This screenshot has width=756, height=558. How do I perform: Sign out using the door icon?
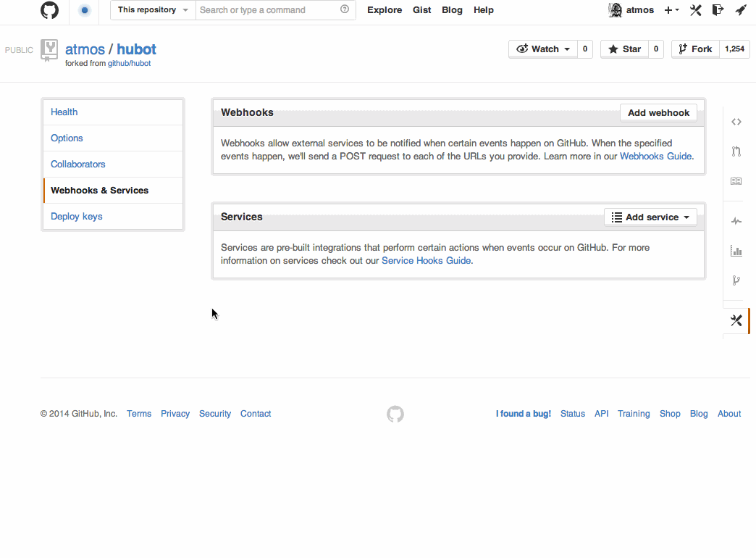tap(718, 10)
